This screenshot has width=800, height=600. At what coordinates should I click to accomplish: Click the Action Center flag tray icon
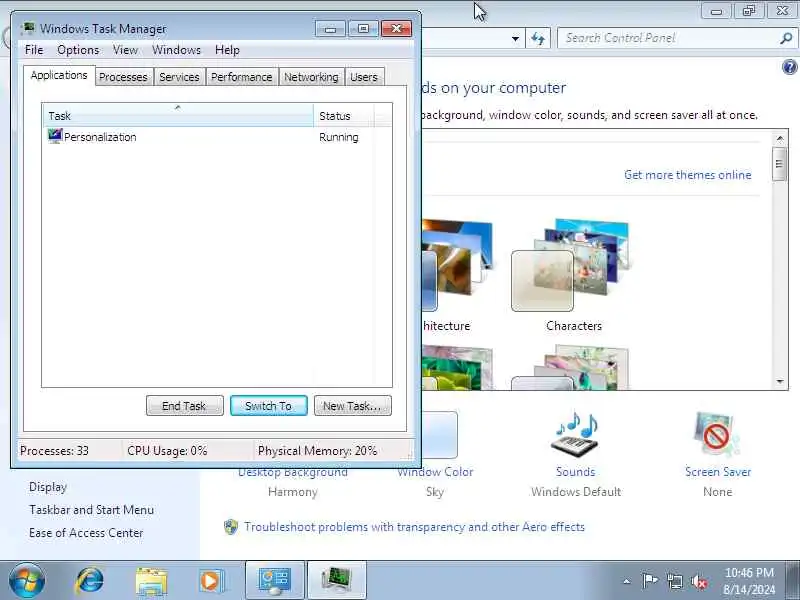649,581
